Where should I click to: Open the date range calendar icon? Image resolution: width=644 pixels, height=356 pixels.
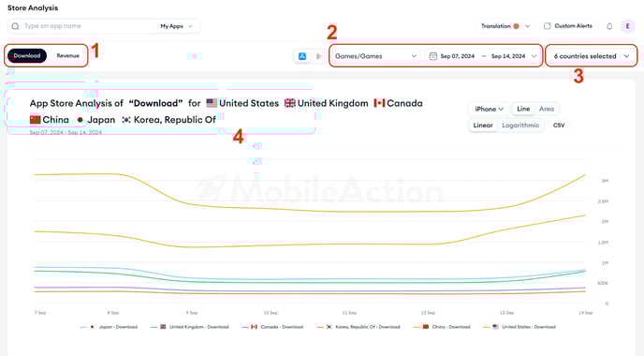pyautogui.click(x=432, y=56)
